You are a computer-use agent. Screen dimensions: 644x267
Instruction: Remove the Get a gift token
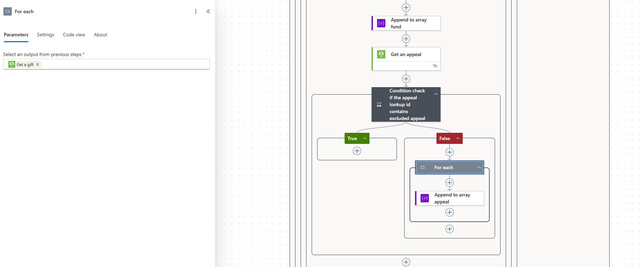click(38, 64)
